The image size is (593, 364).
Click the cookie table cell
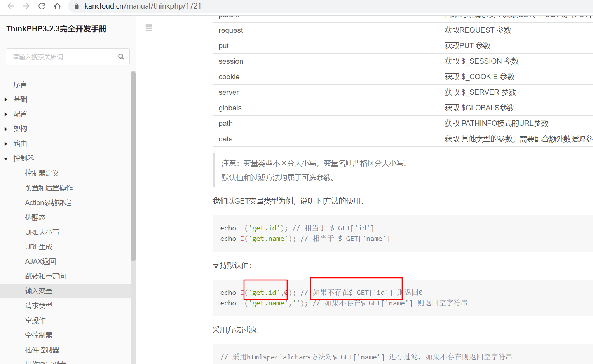tap(326, 77)
